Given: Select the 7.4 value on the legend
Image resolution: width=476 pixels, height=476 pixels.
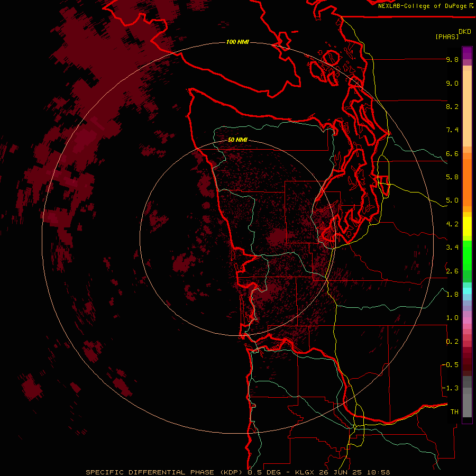Looking at the screenshot, I should (452, 130).
